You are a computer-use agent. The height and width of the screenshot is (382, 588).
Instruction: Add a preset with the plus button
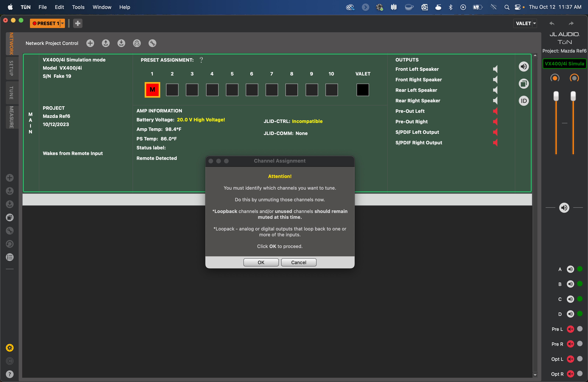point(78,23)
